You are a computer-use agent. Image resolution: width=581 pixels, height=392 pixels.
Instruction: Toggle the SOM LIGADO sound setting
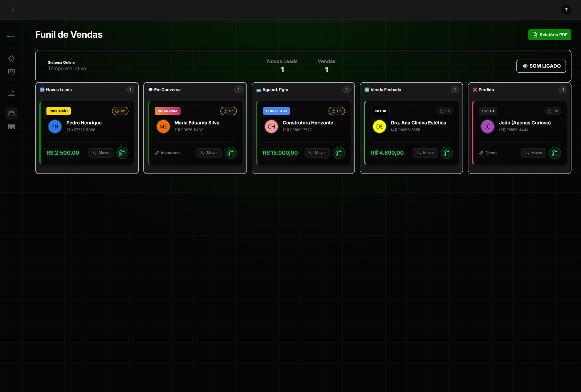pos(541,66)
